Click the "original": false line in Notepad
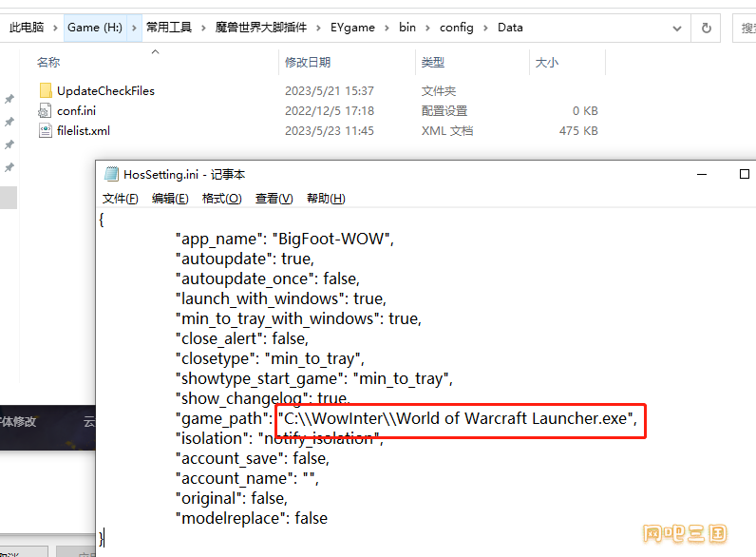This screenshot has width=756, height=557. [232, 498]
